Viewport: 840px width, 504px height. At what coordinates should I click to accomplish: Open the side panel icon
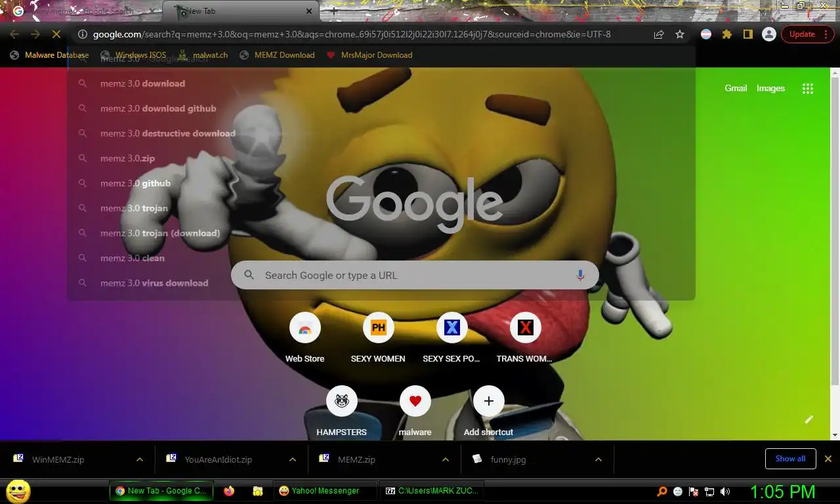point(747,34)
